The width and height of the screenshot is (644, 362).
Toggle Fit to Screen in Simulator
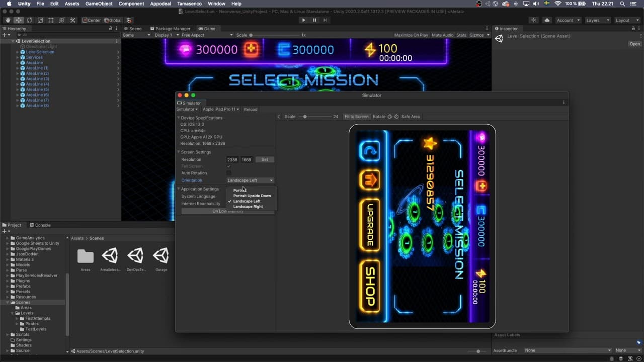(356, 117)
